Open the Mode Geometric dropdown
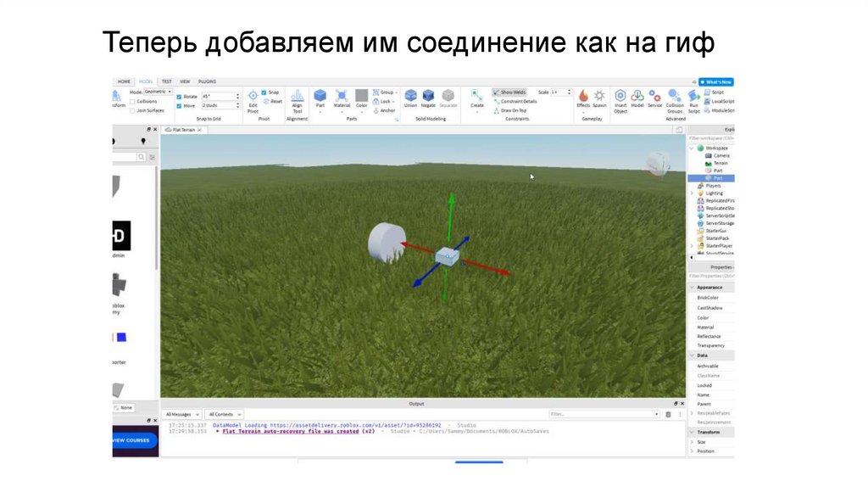 click(x=158, y=92)
